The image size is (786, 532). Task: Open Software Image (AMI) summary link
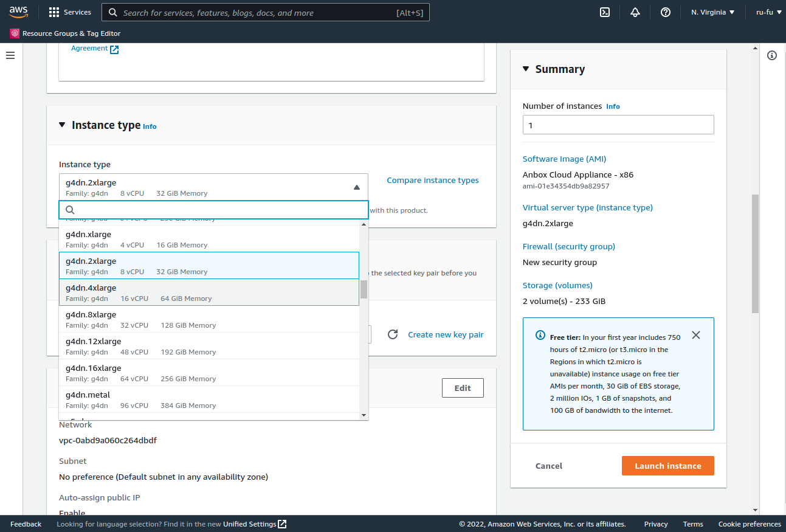tap(564, 159)
